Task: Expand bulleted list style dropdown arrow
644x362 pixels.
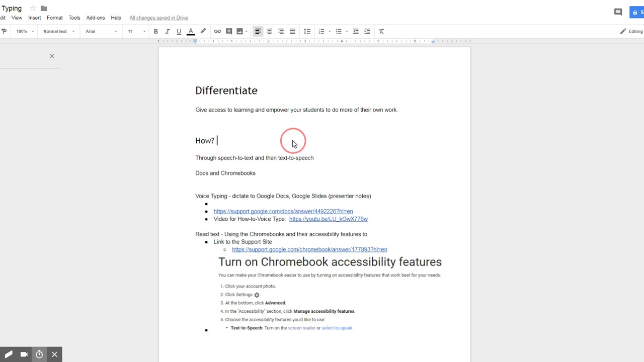Action: coord(347,31)
